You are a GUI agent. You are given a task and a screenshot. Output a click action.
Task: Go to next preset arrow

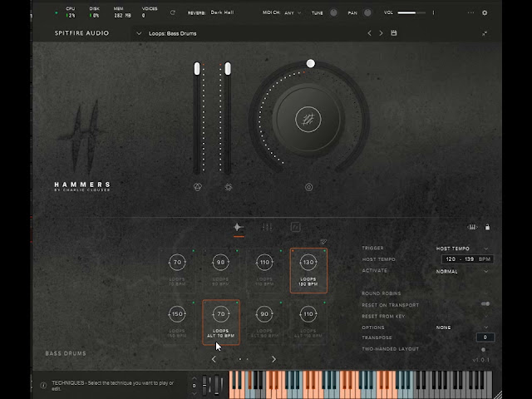(381, 33)
